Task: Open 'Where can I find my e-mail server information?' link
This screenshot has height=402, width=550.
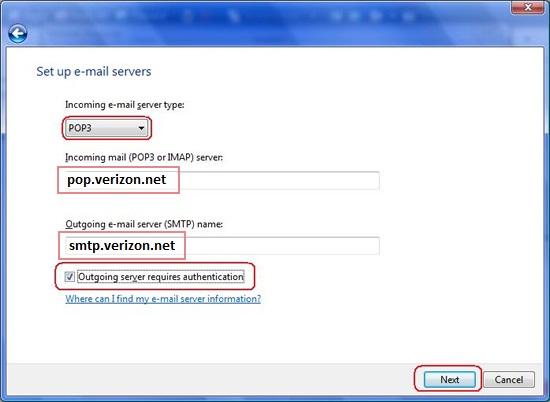Action: (x=163, y=299)
